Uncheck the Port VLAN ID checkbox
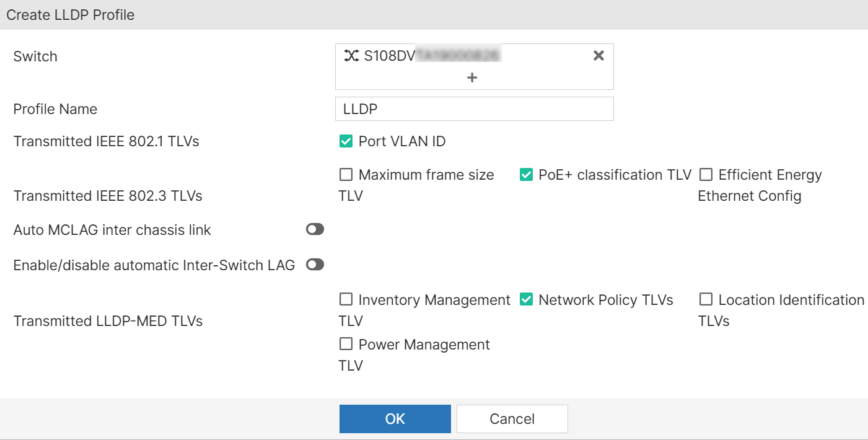This screenshot has height=440, width=868. (x=346, y=141)
